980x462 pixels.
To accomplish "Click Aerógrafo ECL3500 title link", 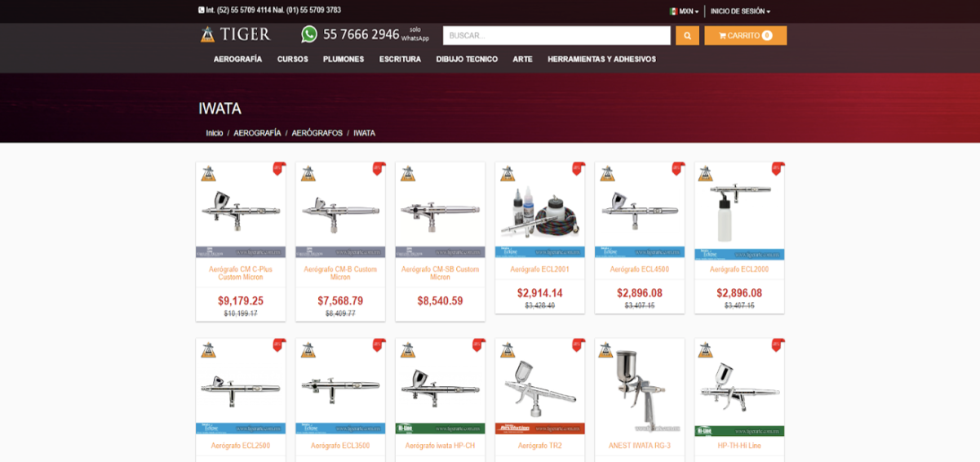I will click(340, 446).
